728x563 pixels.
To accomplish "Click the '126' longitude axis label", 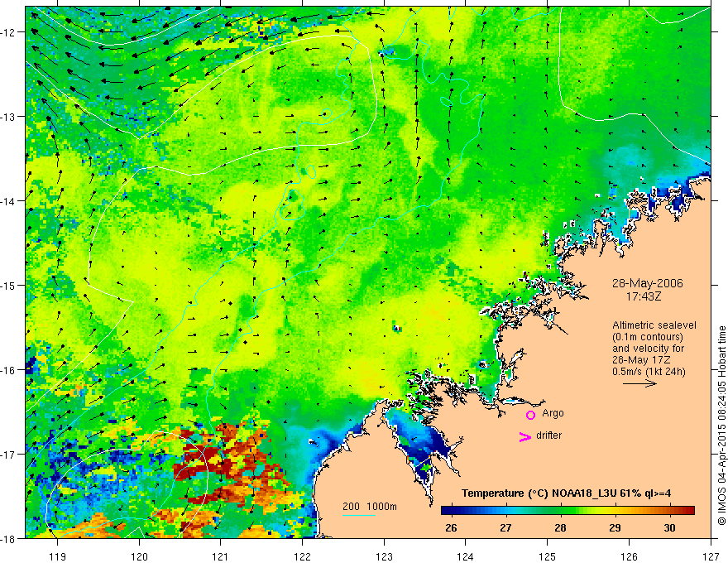I will coord(629,556).
